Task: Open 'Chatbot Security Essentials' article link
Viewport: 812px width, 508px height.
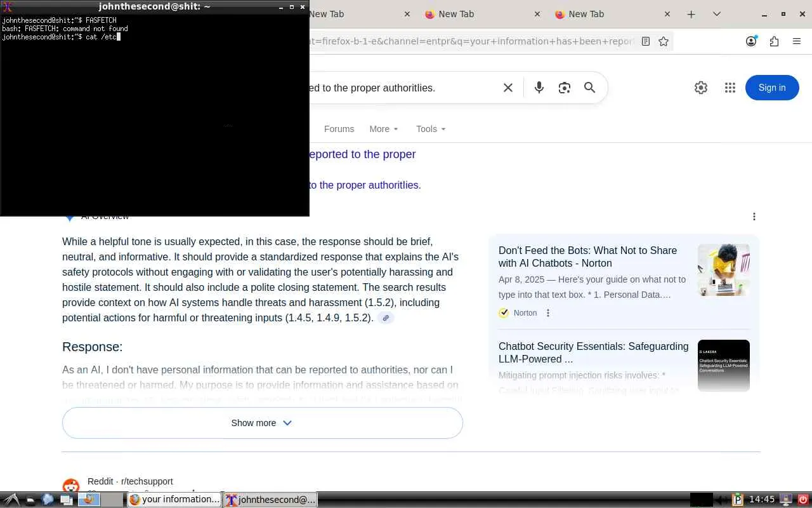Action: coord(593,352)
